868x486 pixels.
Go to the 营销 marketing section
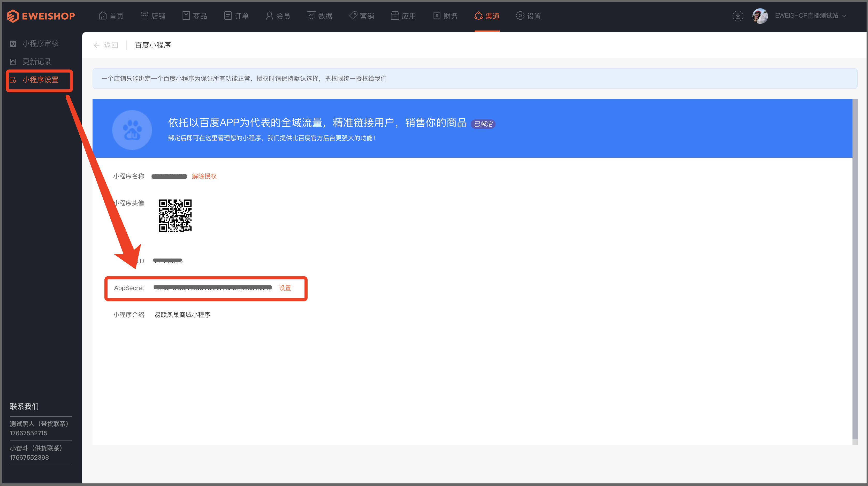click(x=362, y=16)
